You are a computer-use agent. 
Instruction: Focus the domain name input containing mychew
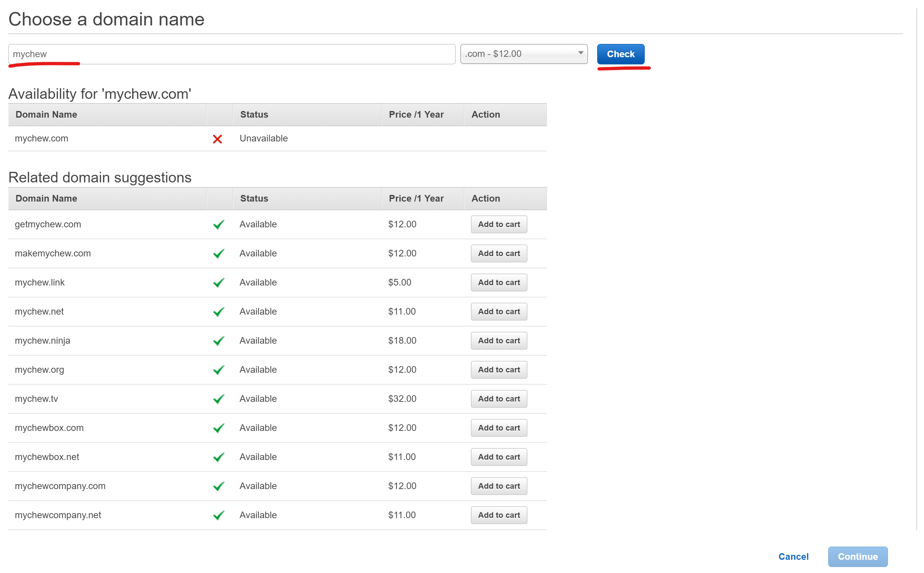coord(231,54)
